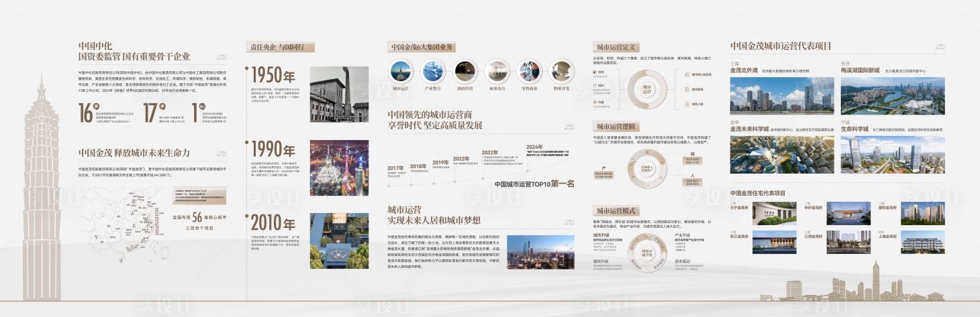The width and height of the screenshot is (980, 317).
Task: Open the 2010年 building entrance photo
Action: pos(339,241)
